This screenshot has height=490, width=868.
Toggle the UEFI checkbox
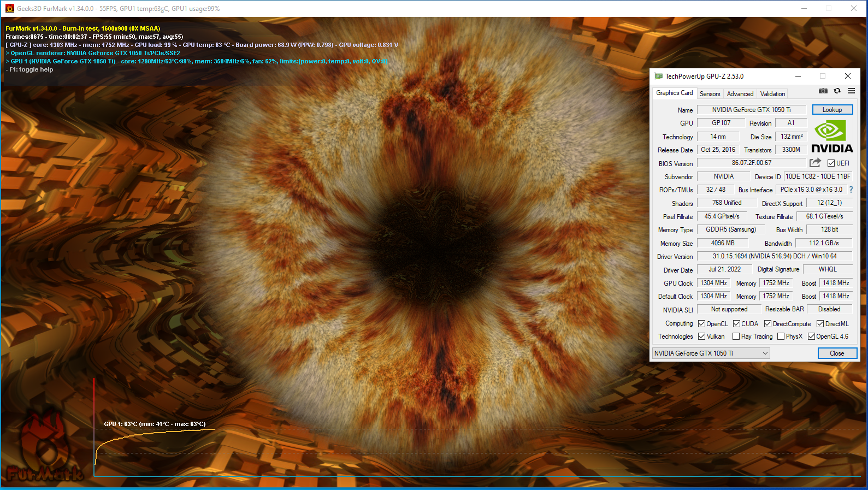tap(831, 163)
